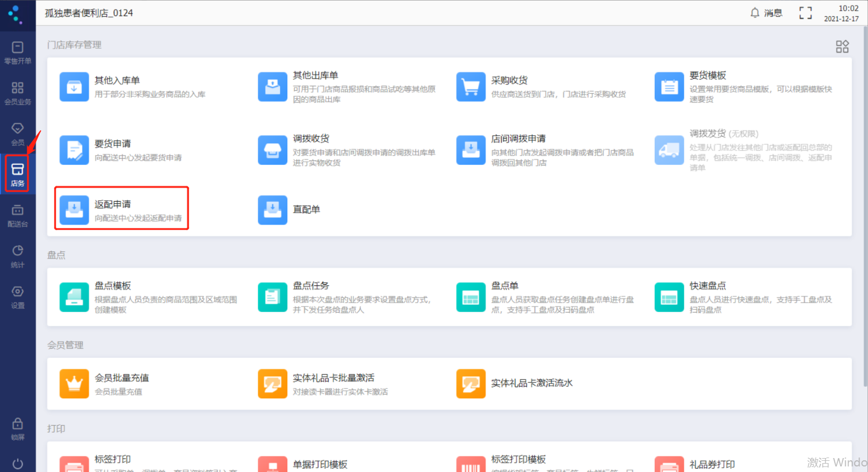Click the 盘点 section heading
Viewport: 868px width, 472px height.
(56, 255)
